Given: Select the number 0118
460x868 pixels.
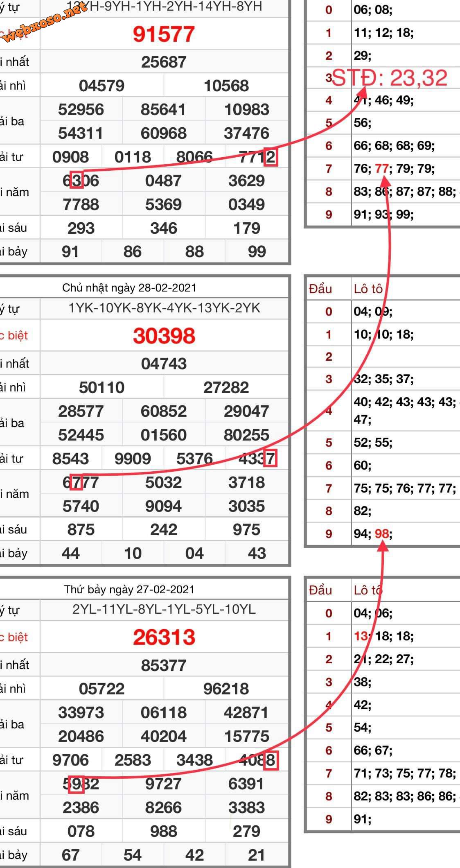Looking at the screenshot, I should pyautogui.click(x=133, y=157).
